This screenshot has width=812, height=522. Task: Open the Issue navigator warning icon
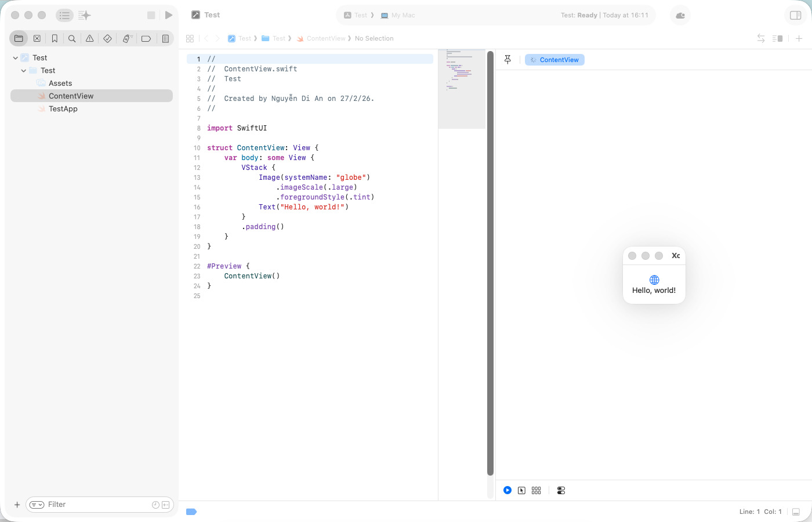[90, 38]
